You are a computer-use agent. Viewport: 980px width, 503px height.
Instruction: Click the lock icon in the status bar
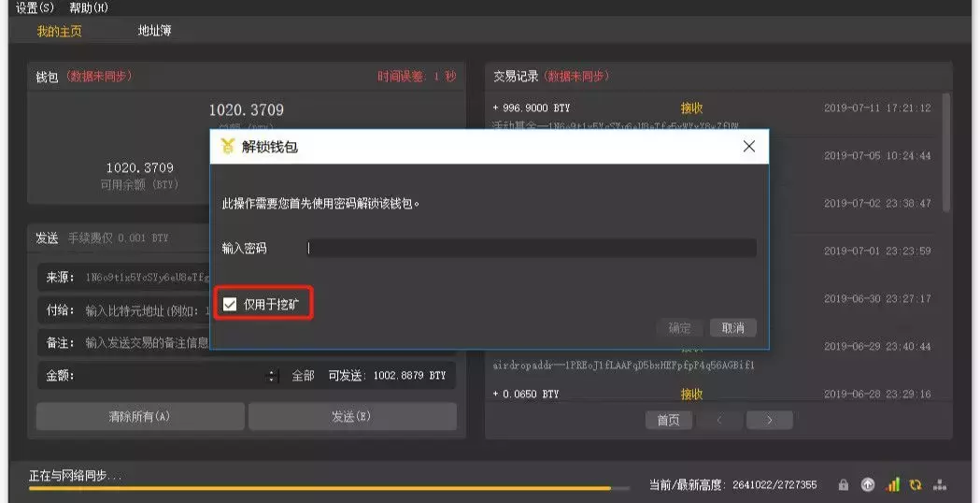click(x=843, y=485)
